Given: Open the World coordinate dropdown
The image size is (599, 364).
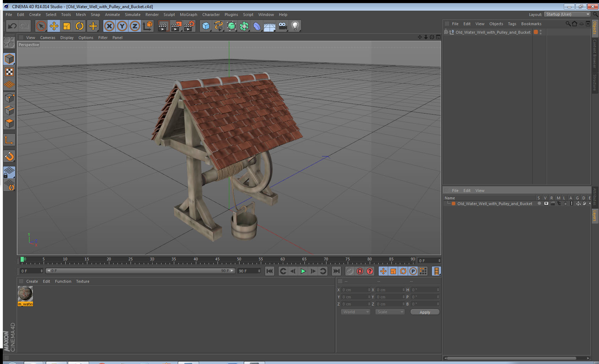Looking at the screenshot, I should coord(356,312).
